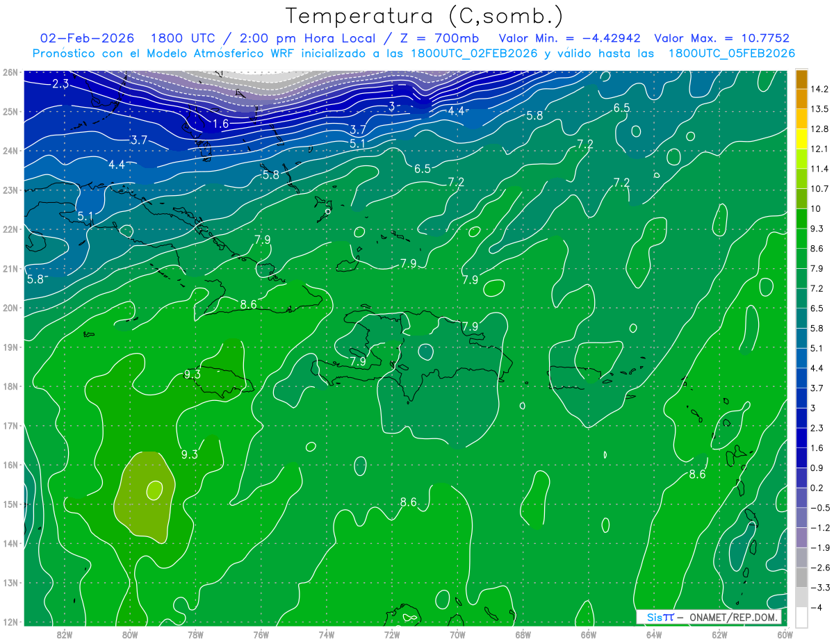Click colorbar value "14.2"
The image size is (834, 644).
click(819, 88)
